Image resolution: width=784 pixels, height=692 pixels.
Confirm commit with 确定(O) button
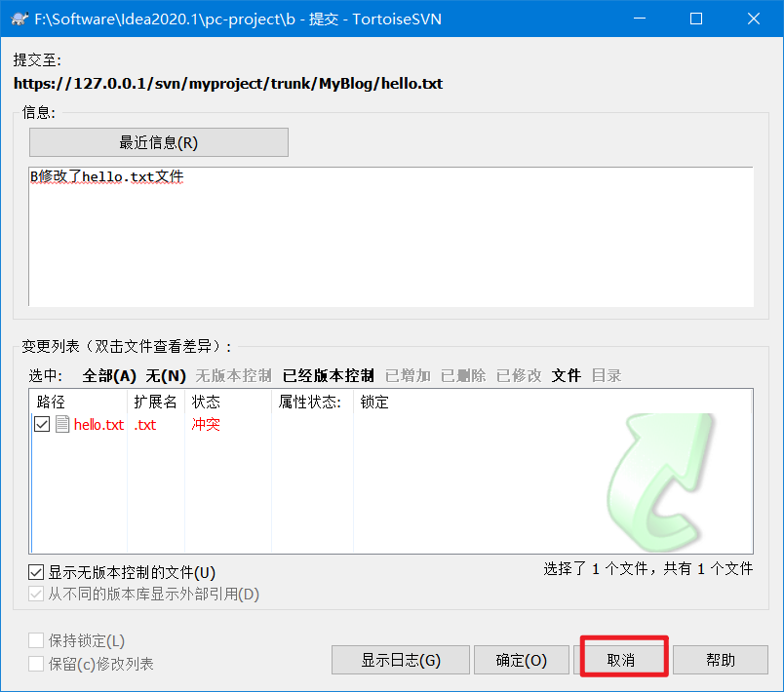coord(521,660)
